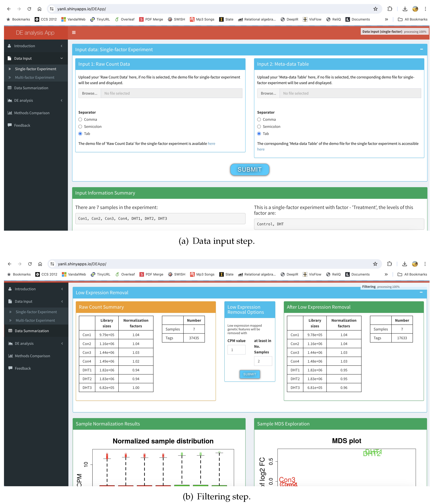This screenshot has width=433, height=504.
Task: Browse for a Raw Count Data file
Action: tap(89, 93)
